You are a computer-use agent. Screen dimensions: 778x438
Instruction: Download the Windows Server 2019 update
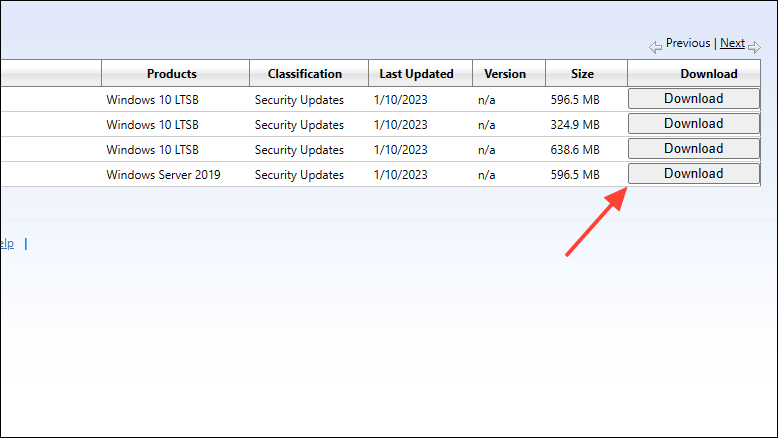(x=694, y=174)
